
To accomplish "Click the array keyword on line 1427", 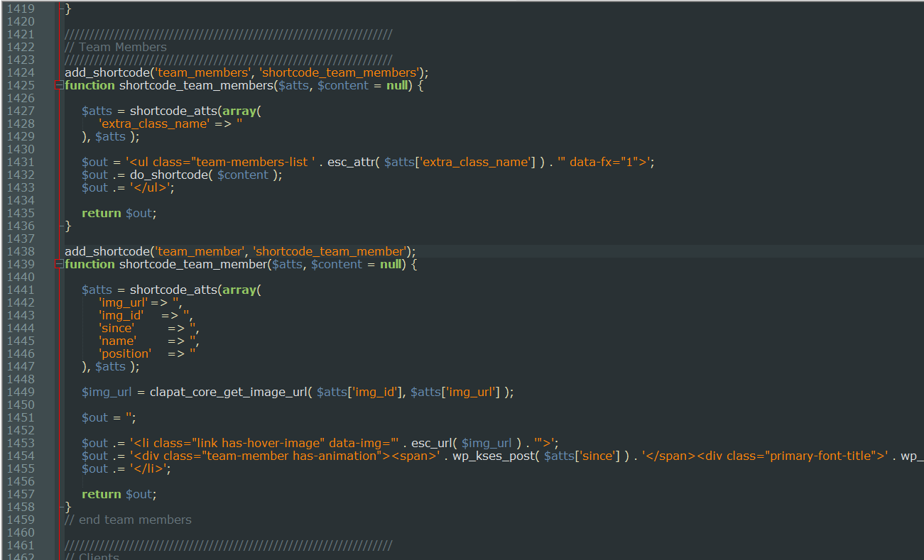I will point(239,111).
